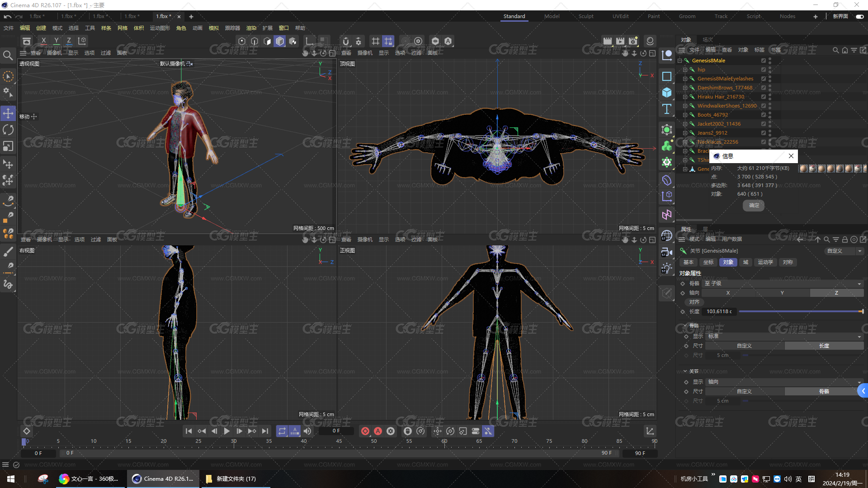Open the 文件 main menu
This screenshot has width=868, height=488.
pyautogui.click(x=9, y=28)
